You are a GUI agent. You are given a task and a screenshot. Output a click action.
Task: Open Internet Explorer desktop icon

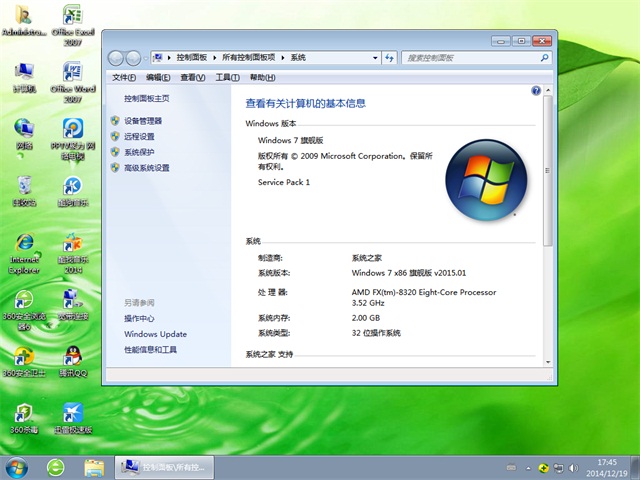[24, 253]
